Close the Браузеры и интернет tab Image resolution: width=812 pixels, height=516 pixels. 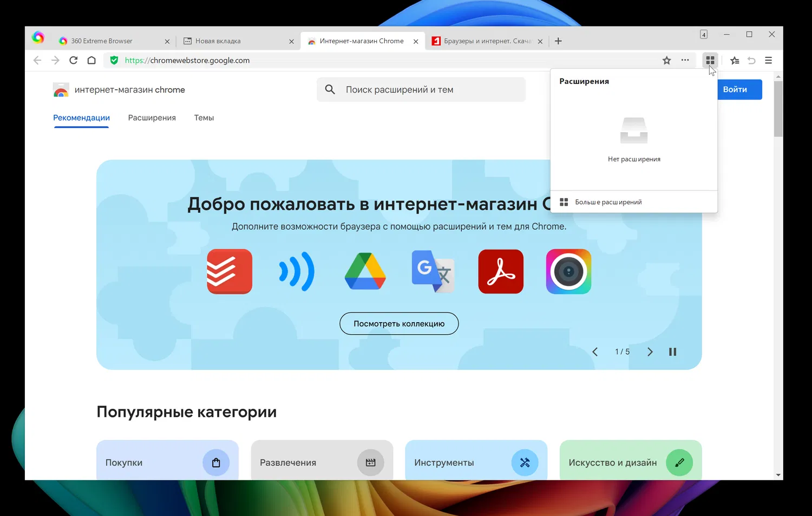click(x=540, y=41)
